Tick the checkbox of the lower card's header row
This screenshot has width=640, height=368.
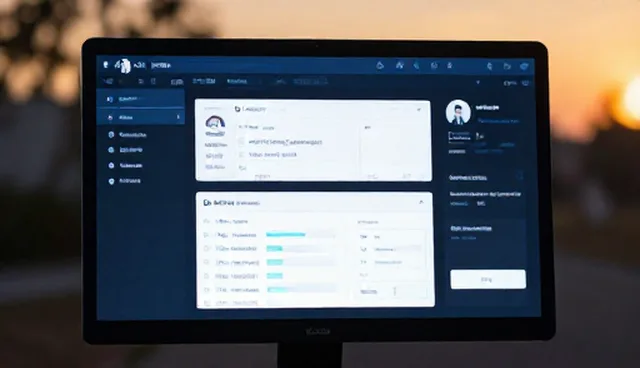(207, 221)
